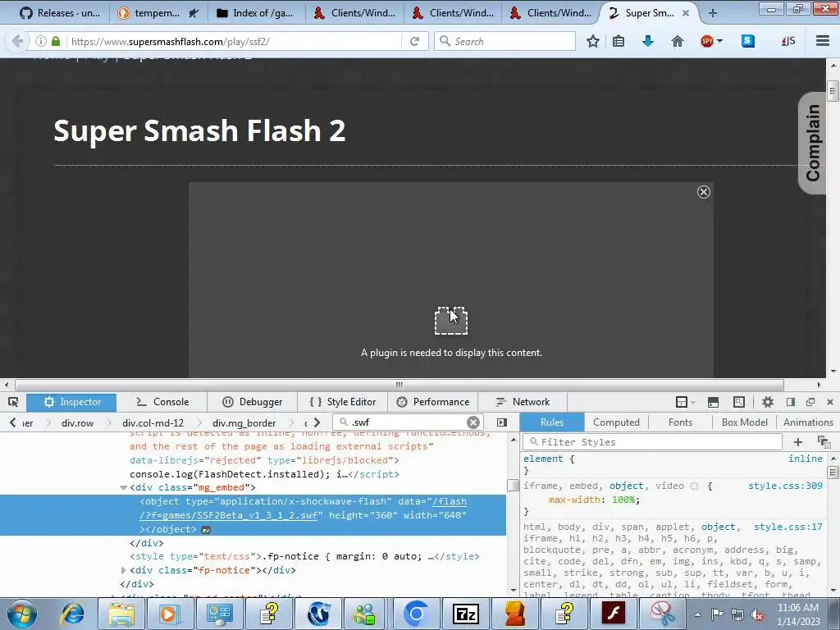The width and height of the screenshot is (840, 630).
Task: Select div.mg_border in the breadcrumb
Action: (x=244, y=422)
